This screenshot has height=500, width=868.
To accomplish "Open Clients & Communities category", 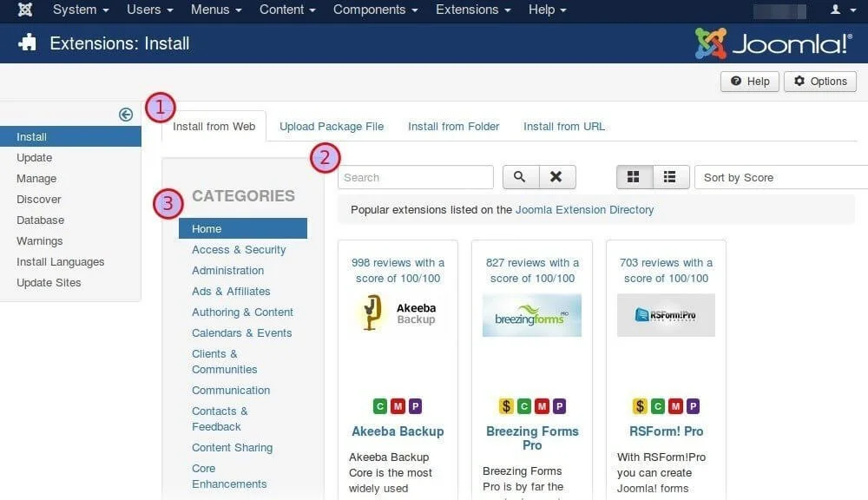I will [x=225, y=362].
